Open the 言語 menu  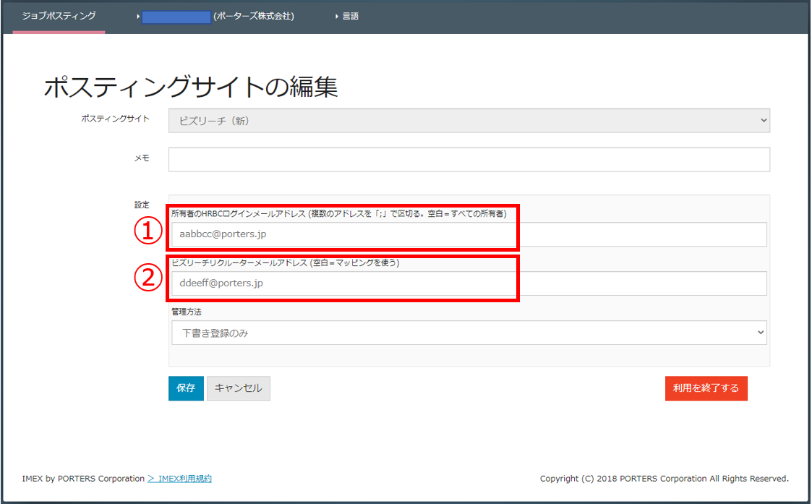click(350, 16)
